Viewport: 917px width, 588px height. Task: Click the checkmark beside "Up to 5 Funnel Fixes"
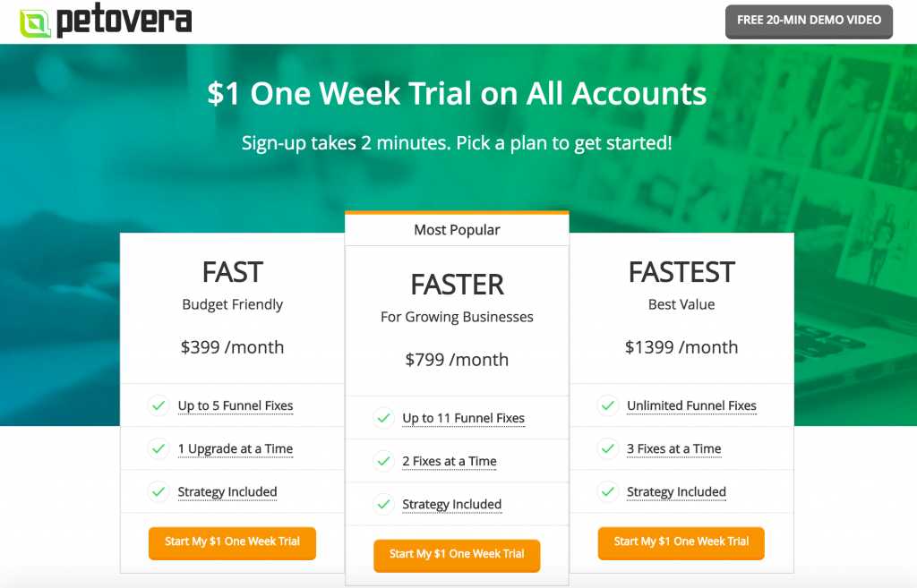pos(159,405)
